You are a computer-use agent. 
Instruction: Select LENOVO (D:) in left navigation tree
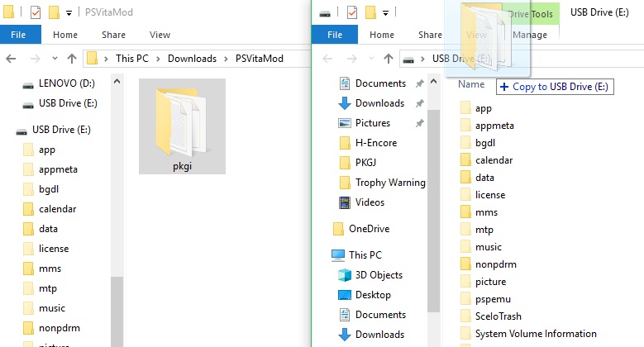[x=59, y=83]
